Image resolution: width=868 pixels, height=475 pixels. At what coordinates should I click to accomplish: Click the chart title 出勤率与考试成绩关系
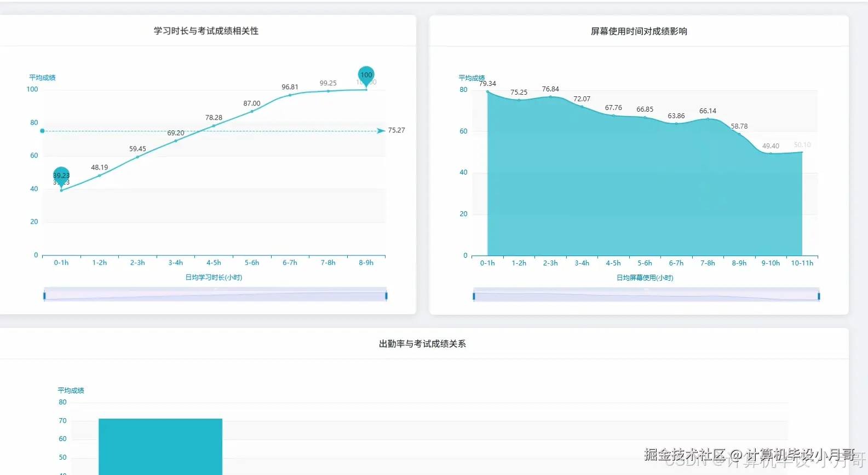[422, 344]
